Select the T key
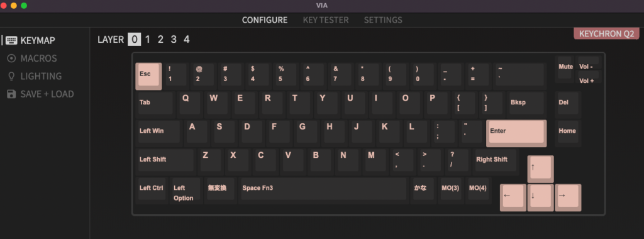Image resolution: width=644 pixels, height=239 pixels. coord(299,104)
